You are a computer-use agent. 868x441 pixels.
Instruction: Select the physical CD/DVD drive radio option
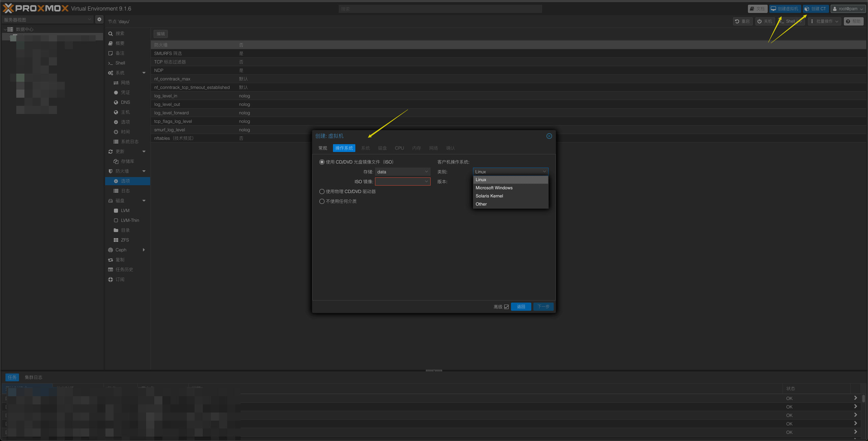pos(322,192)
